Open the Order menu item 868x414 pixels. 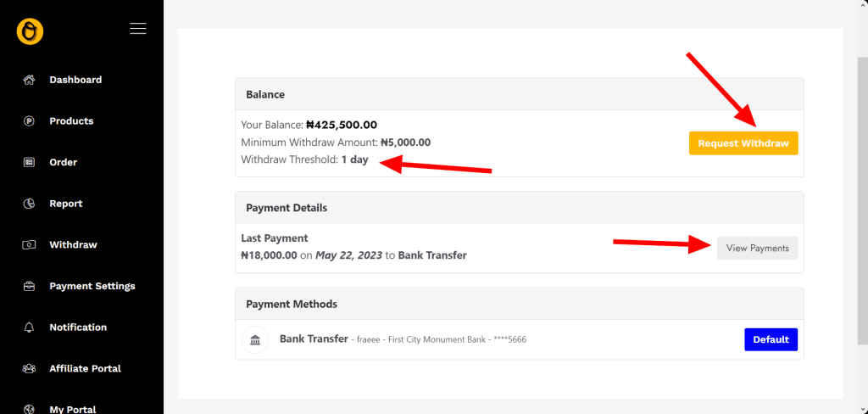63,162
